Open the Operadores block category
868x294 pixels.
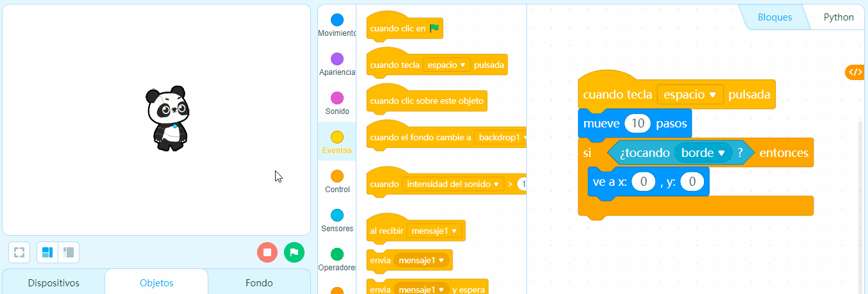[x=337, y=259]
